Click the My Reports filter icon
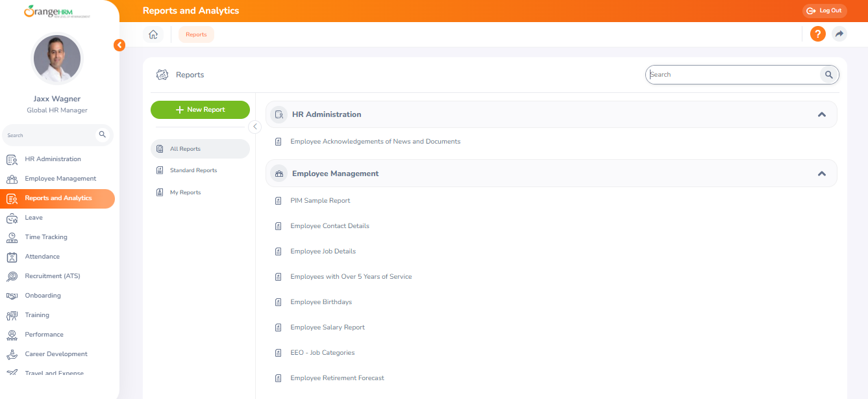 pyautogui.click(x=160, y=192)
